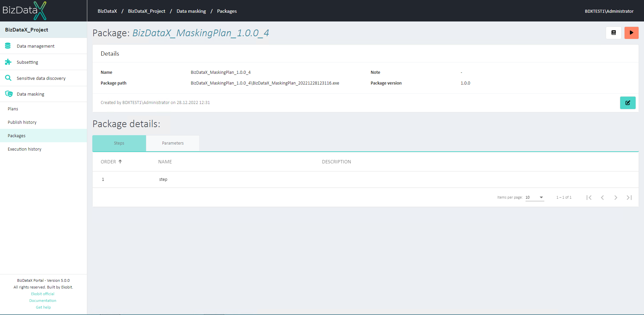Open Data masking section in sidebar

(44, 94)
